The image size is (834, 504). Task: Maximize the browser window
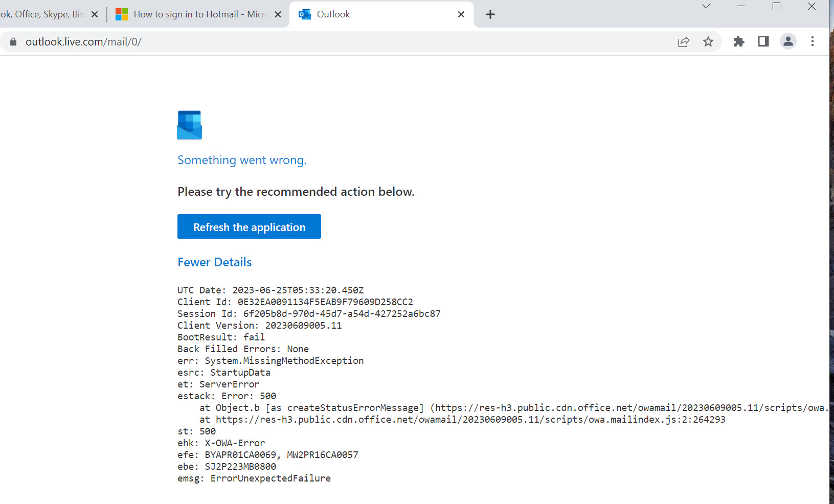pos(776,7)
